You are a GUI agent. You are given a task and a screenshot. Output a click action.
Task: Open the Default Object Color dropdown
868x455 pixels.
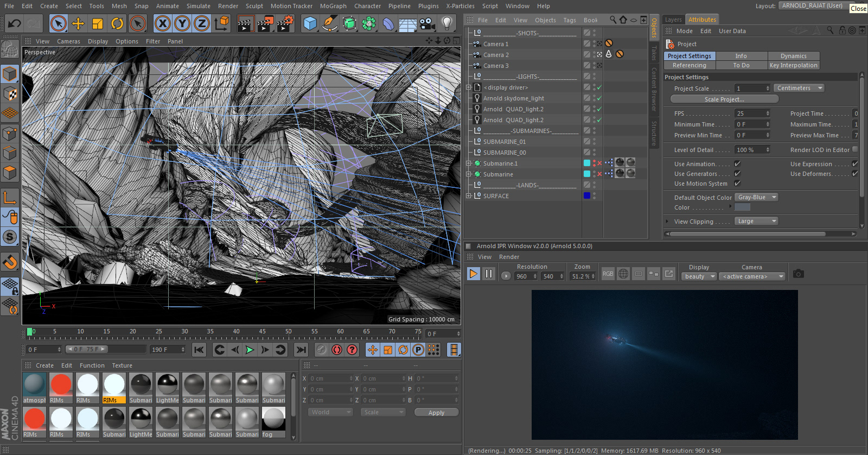(x=757, y=198)
